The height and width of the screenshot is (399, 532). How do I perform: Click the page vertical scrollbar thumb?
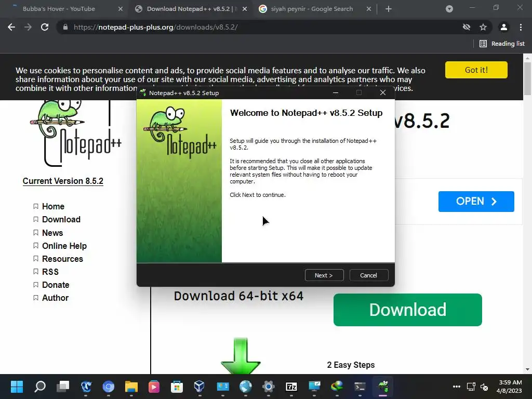(x=527, y=79)
